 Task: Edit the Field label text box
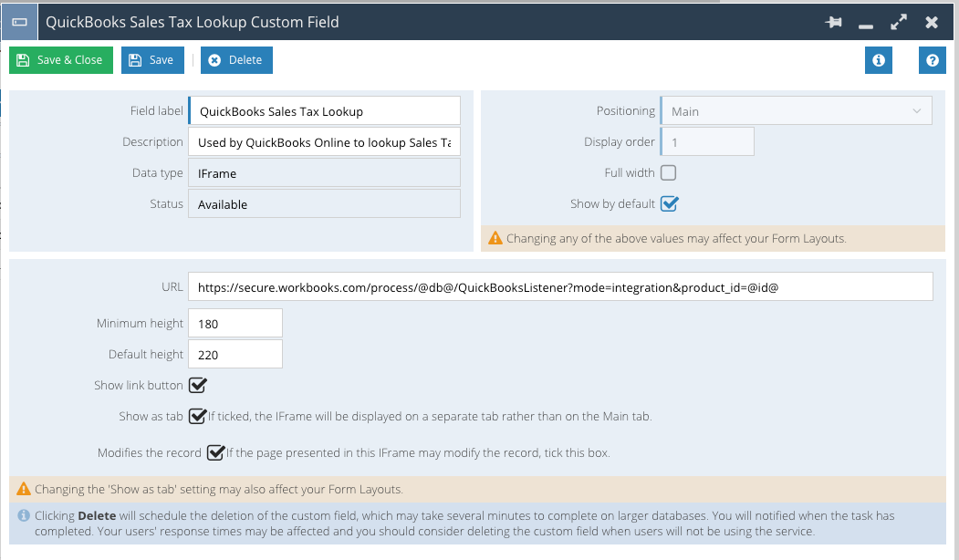[x=324, y=111]
